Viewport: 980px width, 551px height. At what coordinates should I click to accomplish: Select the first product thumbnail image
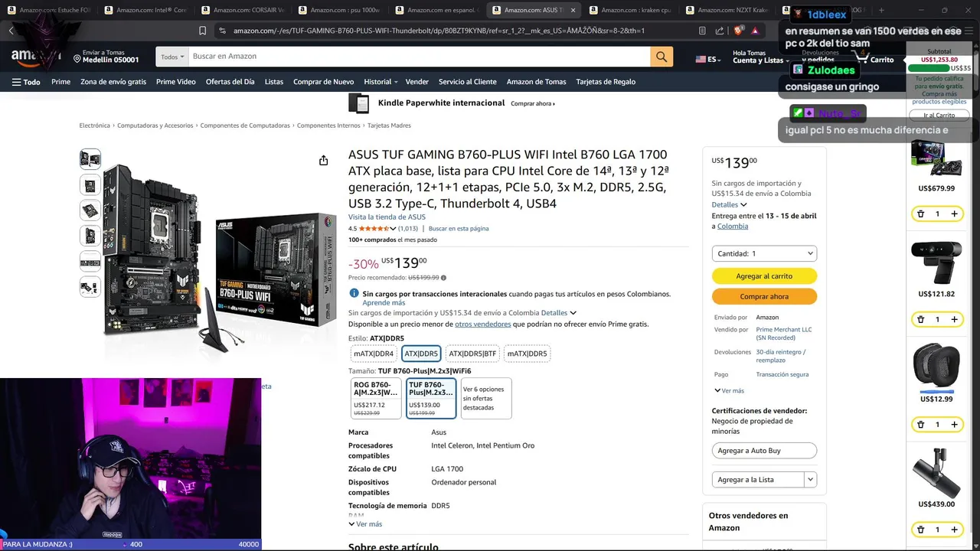pos(90,159)
